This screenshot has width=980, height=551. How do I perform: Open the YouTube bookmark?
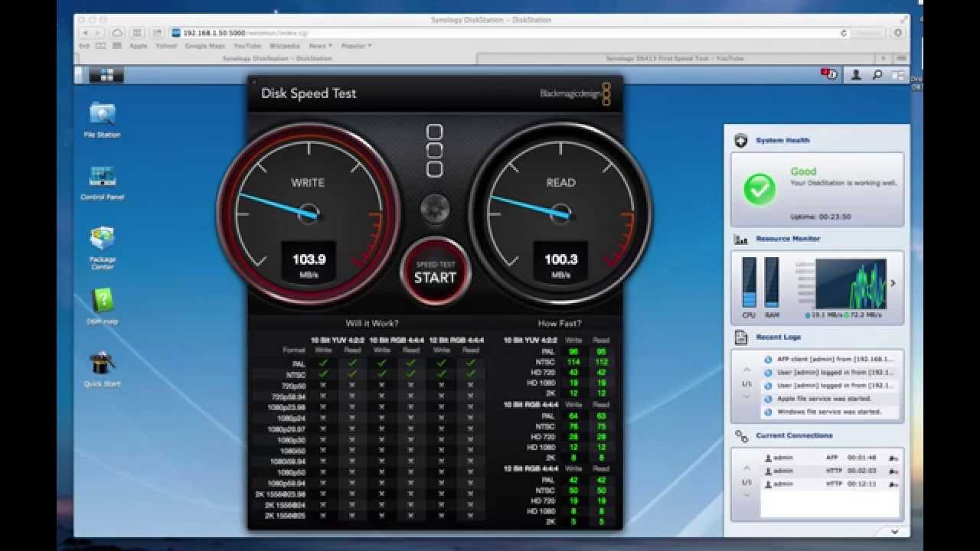pyautogui.click(x=247, y=46)
